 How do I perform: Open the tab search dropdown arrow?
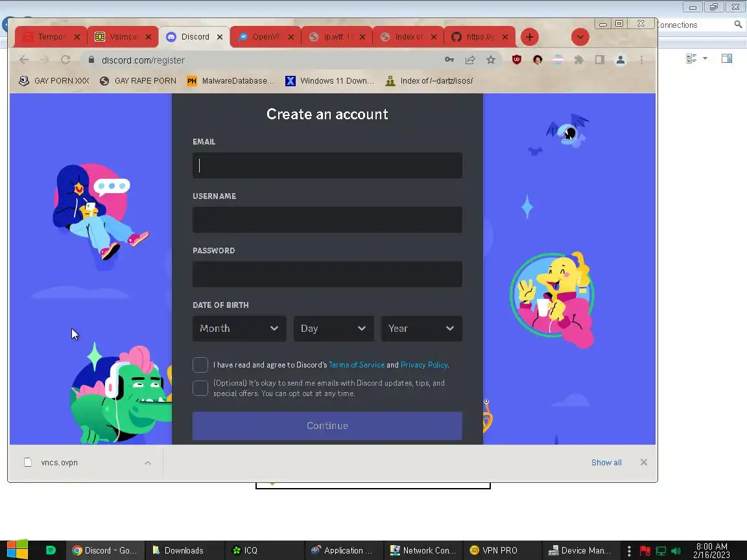pyautogui.click(x=580, y=37)
